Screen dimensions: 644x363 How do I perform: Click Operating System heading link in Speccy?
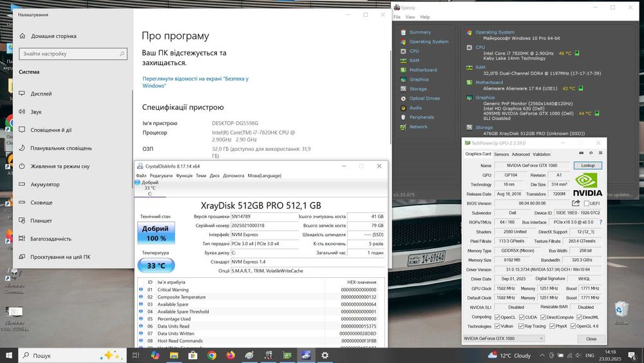point(495,32)
